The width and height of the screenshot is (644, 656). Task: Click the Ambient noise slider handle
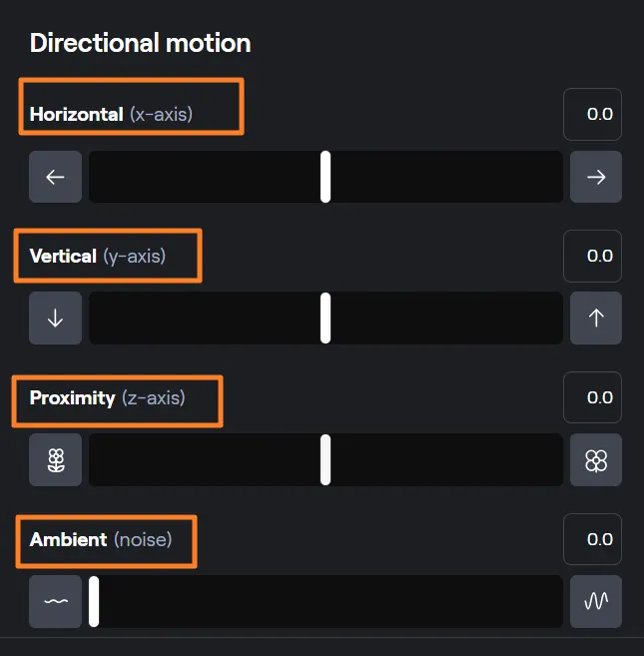pos(94,601)
